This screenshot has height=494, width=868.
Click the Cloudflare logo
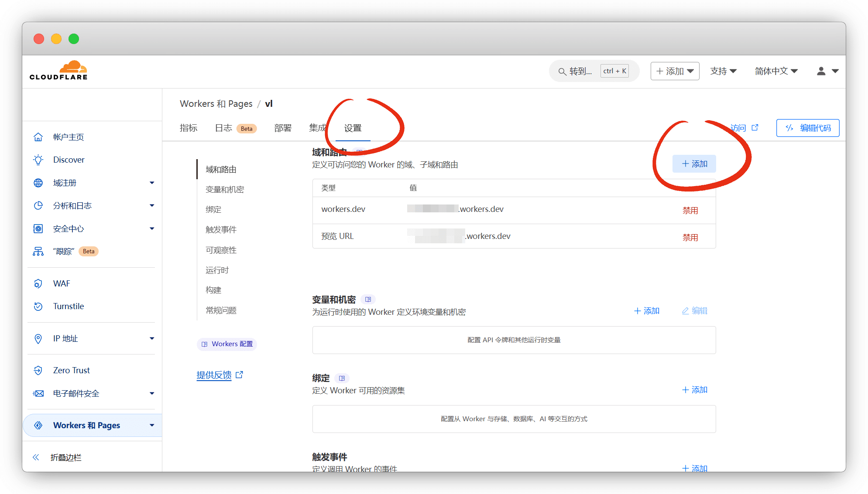[x=58, y=71]
